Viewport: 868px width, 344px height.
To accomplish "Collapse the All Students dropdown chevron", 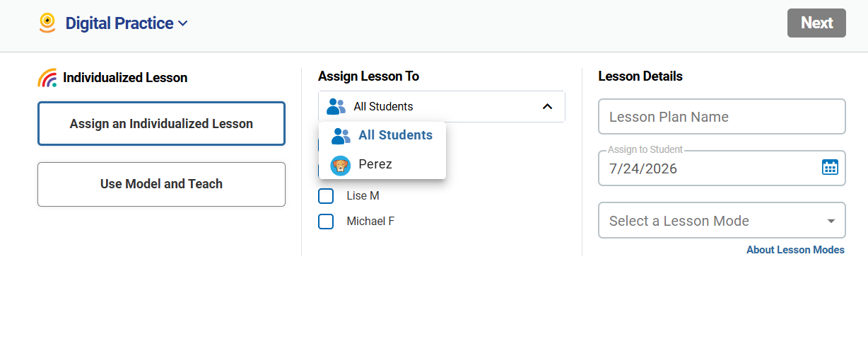I will tap(547, 107).
